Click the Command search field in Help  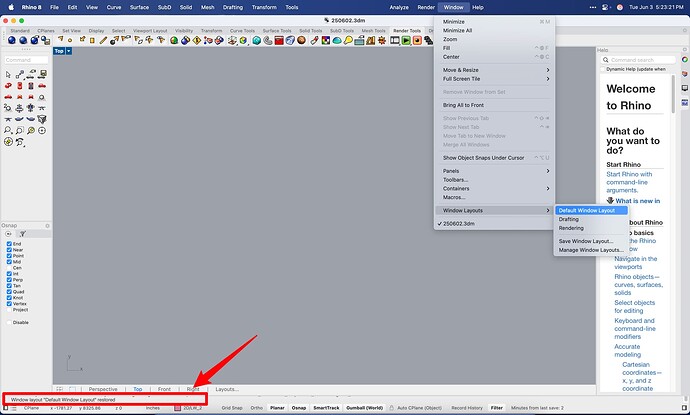point(638,60)
